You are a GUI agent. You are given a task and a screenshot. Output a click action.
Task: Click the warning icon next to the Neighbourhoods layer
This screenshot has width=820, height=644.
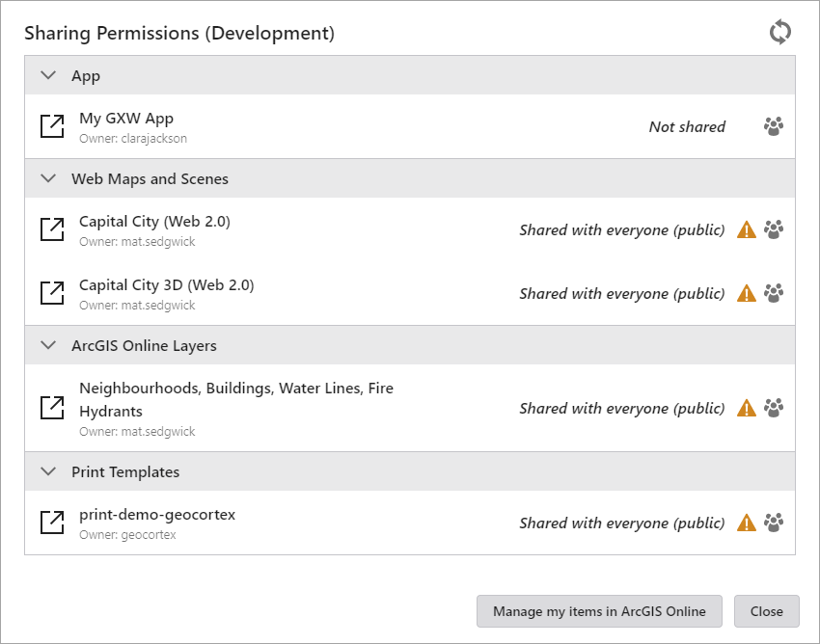click(x=746, y=408)
